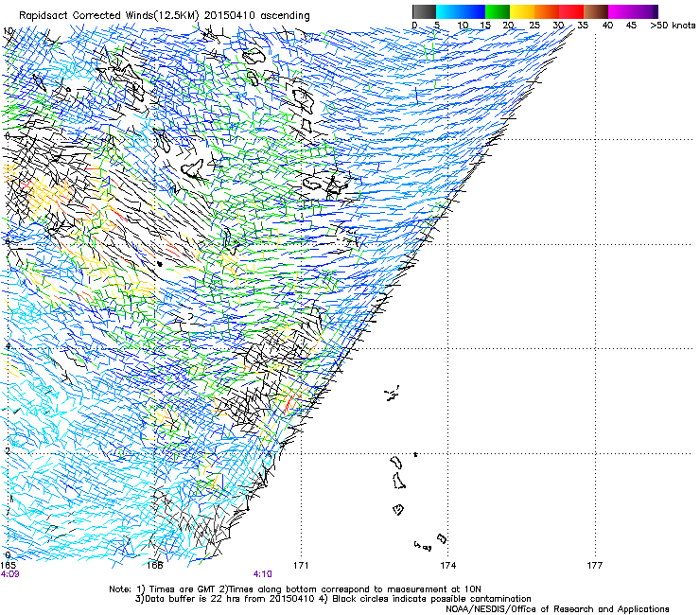The width and height of the screenshot is (700, 615).
Task: Click the '25' label under the color bar
Action: click(x=534, y=26)
